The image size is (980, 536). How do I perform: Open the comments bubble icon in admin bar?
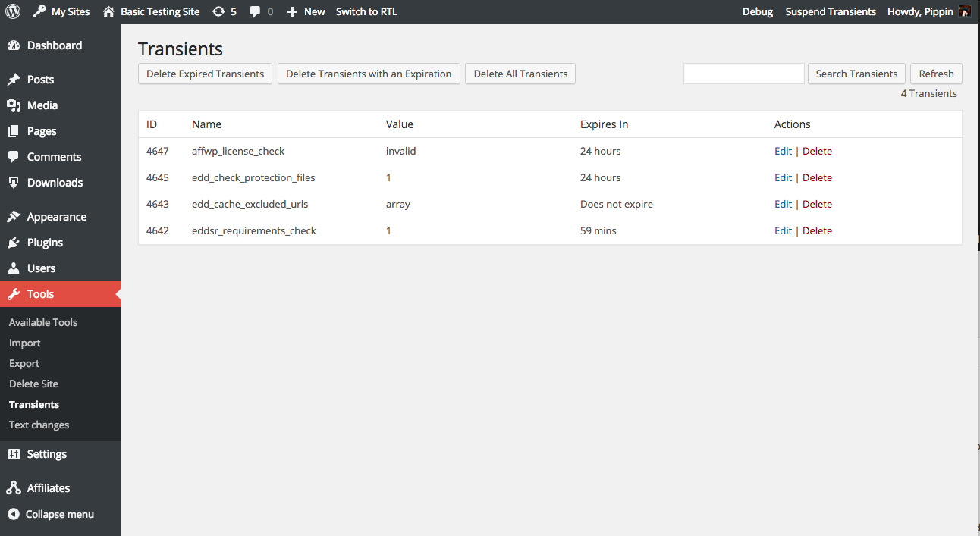[x=256, y=12]
